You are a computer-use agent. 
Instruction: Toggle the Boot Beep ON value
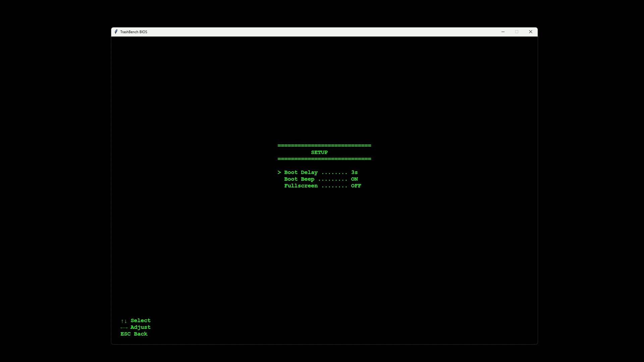pyautogui.click(x=355, y=179)
